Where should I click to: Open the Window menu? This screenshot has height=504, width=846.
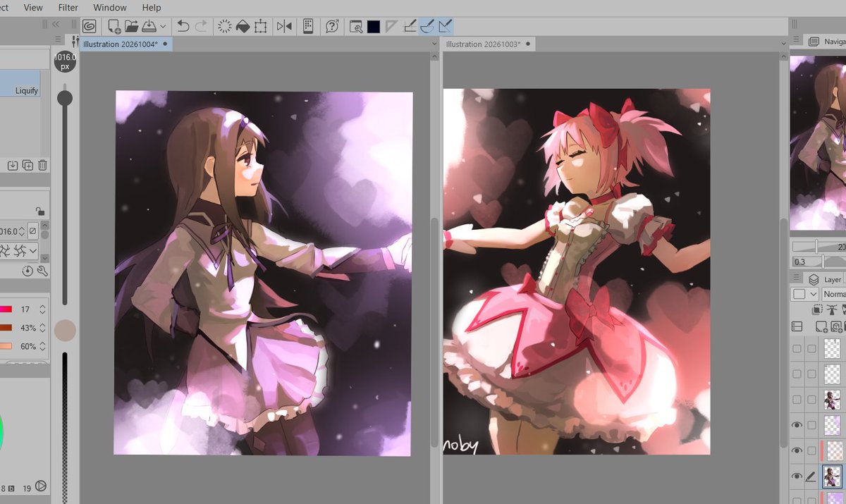click(x=110, y=8)
